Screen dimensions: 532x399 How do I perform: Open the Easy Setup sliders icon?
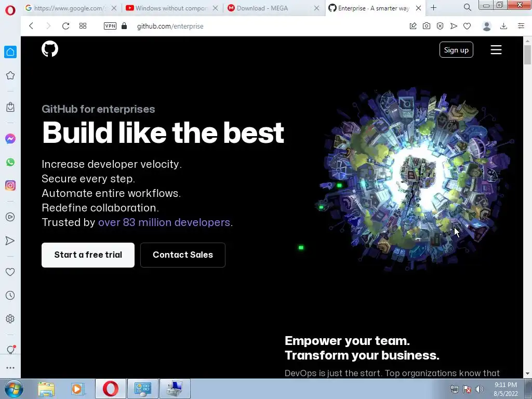coord(521,26)
